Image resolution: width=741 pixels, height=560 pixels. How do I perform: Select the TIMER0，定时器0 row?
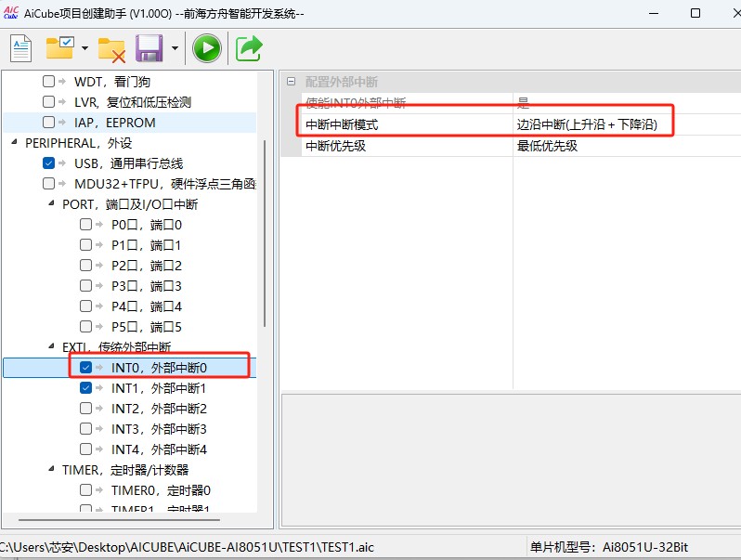[x=161, y=490]
